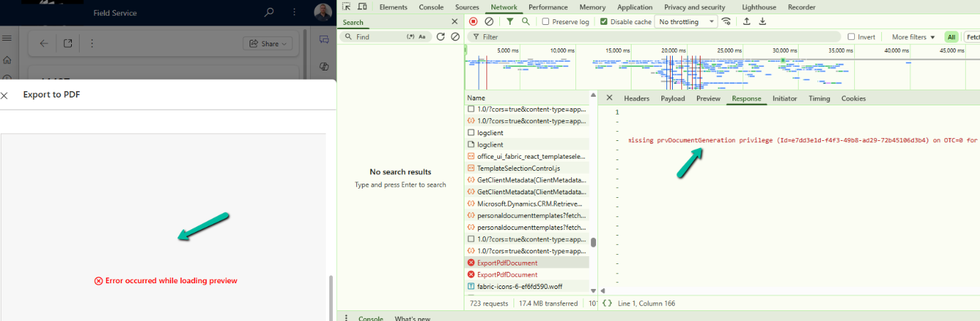Stop recording network log
Screen dimensions: 980x321
tap(474, 21)
